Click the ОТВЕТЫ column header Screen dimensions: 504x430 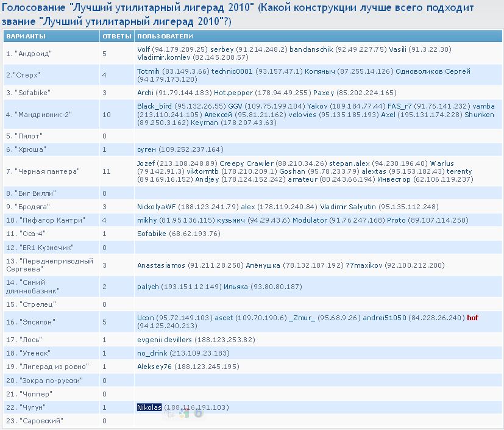tap(116, 37)
